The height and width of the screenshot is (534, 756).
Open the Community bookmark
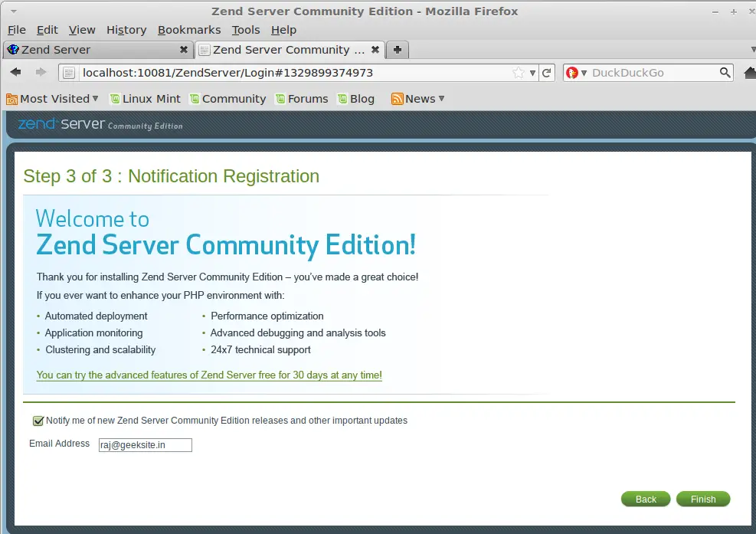228,99
